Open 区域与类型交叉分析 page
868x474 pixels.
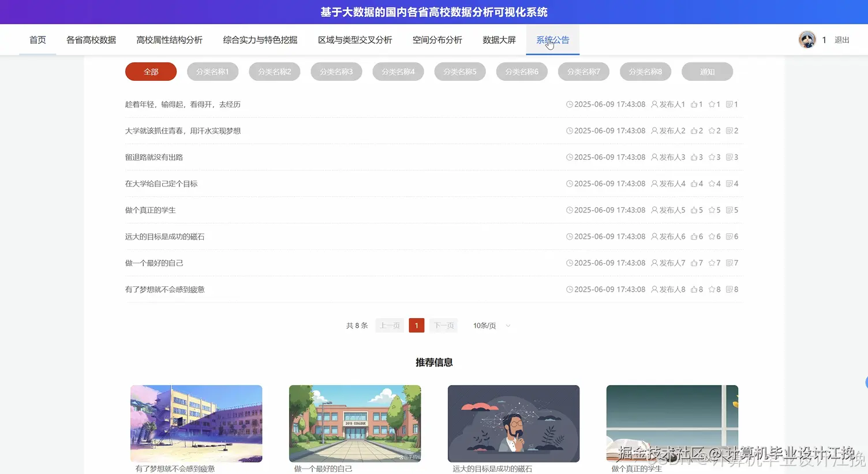pos(355,40)
